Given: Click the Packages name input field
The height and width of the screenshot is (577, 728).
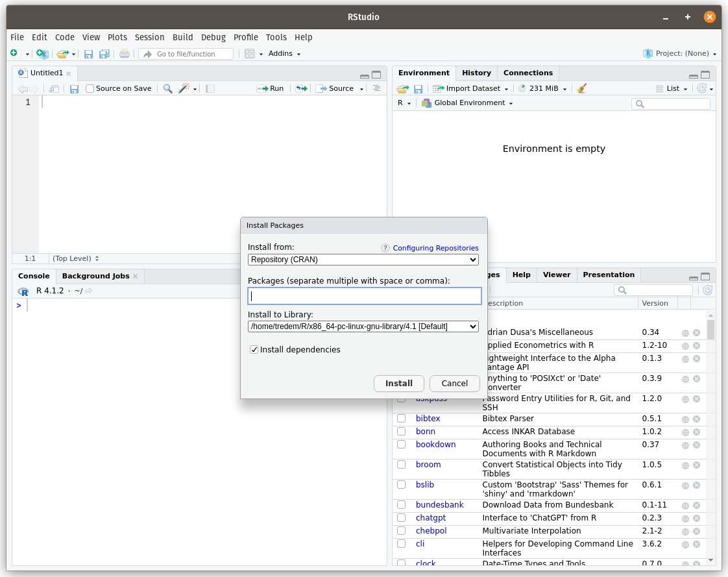Looking at the screenshot, I should (365, 297).
